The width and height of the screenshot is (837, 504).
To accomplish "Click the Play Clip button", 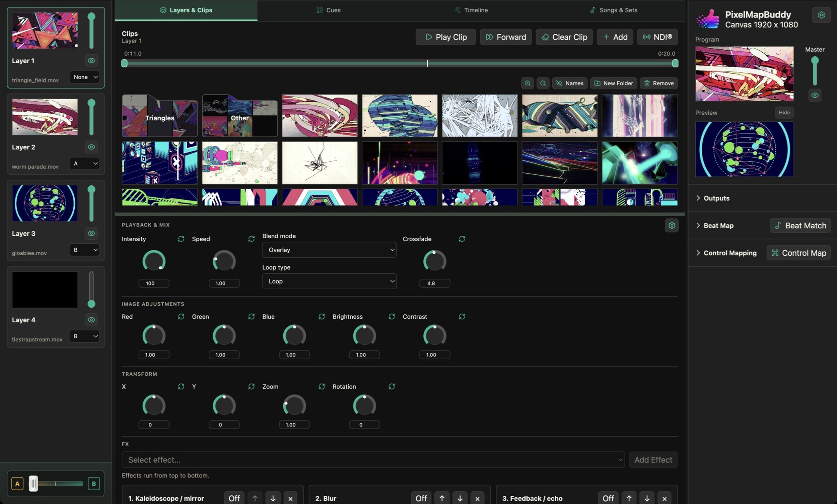I will 445,37.
